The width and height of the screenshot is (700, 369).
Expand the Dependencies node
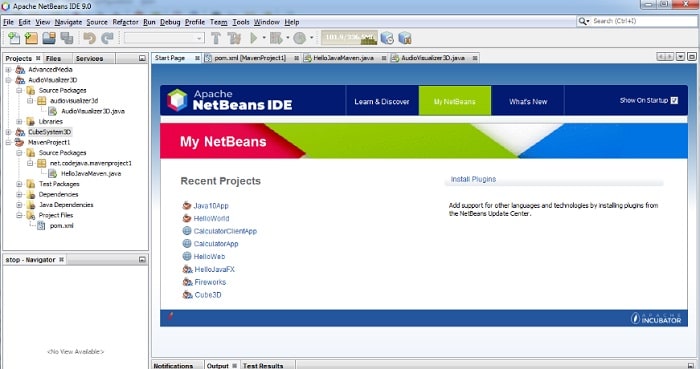19,195
